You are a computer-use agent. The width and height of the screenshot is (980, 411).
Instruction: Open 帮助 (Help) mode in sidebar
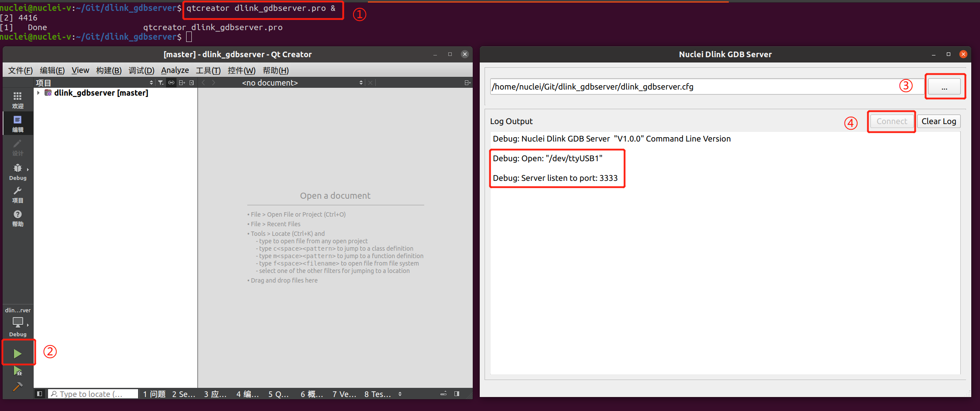click(x=17, y=218)
